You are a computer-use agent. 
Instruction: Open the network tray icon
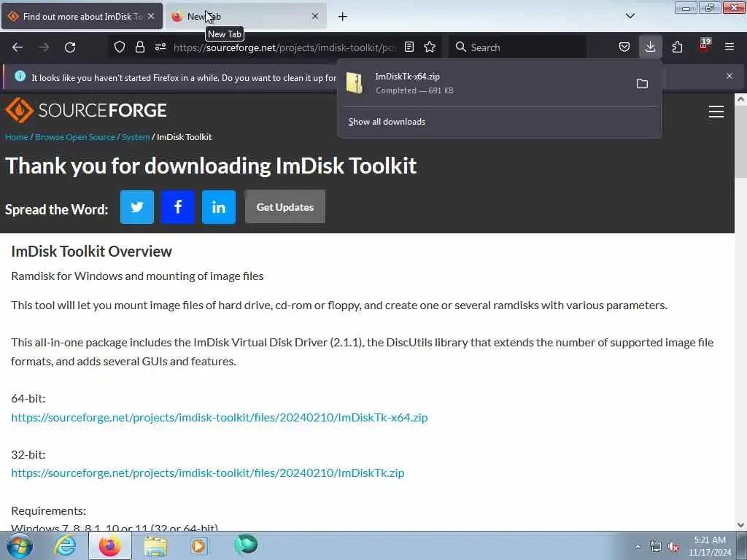(x=656, y=546)
